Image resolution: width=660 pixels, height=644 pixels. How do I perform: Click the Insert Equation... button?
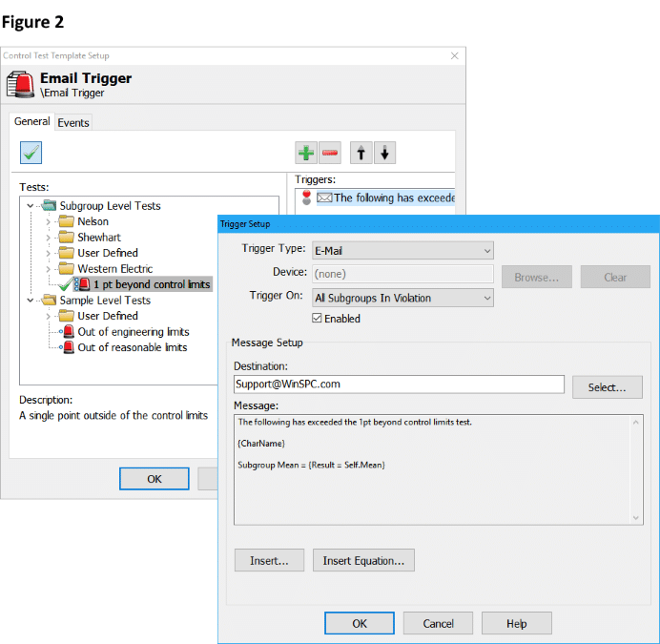[x=362, y=561]
